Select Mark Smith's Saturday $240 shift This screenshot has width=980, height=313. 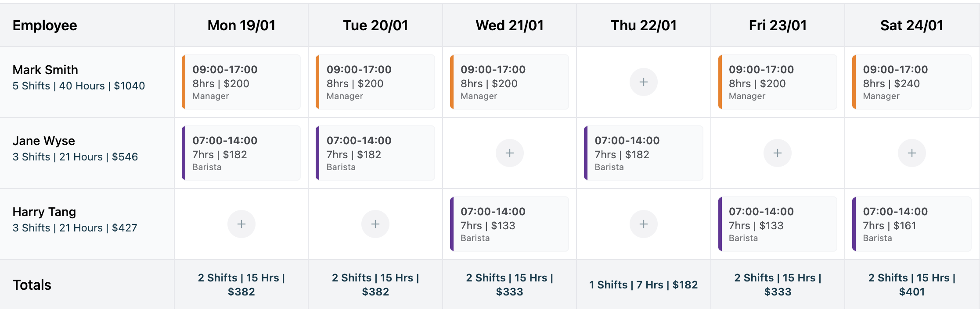[x=911, y=82]
